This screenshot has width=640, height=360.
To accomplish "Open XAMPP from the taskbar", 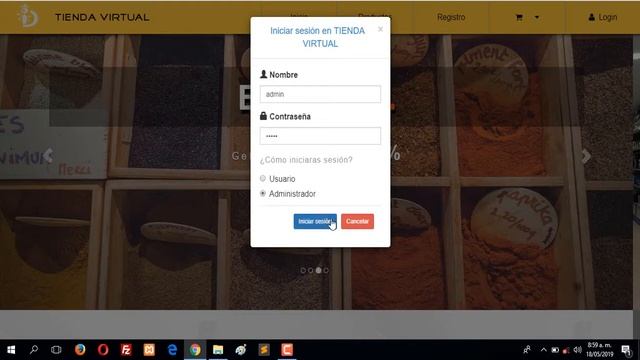I will pyautogui.click(x=149, y=350).
